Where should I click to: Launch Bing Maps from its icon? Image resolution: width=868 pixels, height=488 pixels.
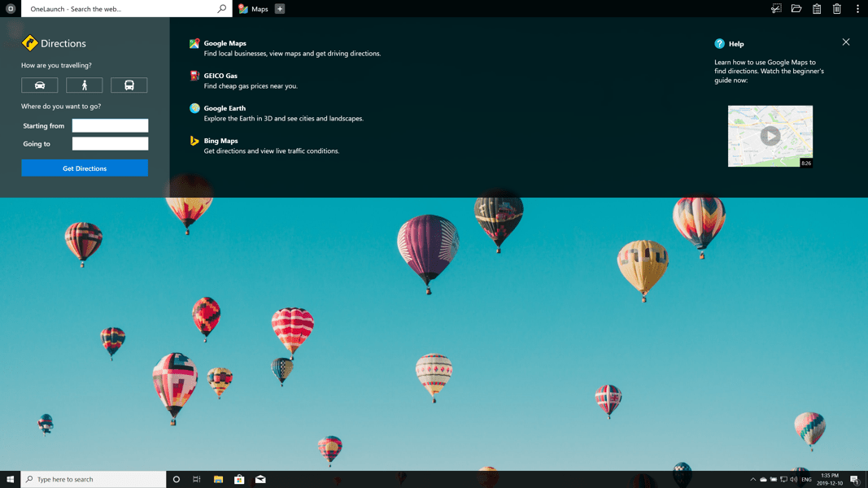pyautogui.click(x=194, y=141)
